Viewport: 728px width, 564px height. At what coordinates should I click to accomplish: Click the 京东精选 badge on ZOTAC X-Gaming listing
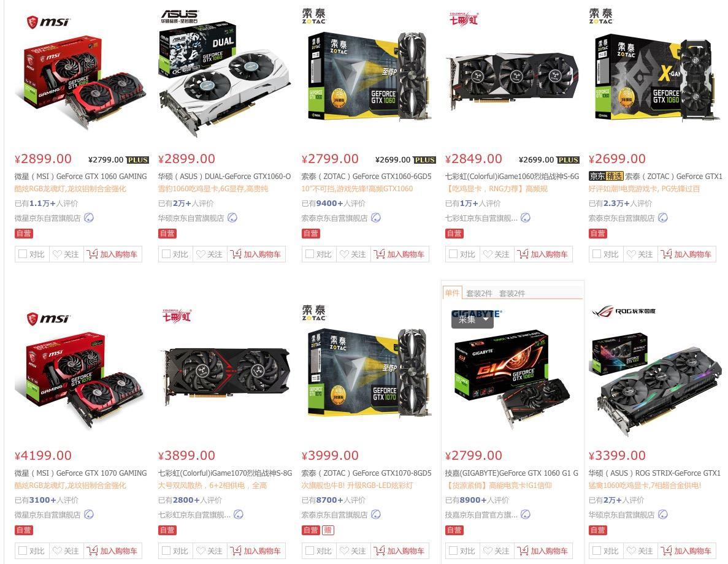[x=606, y=177]
